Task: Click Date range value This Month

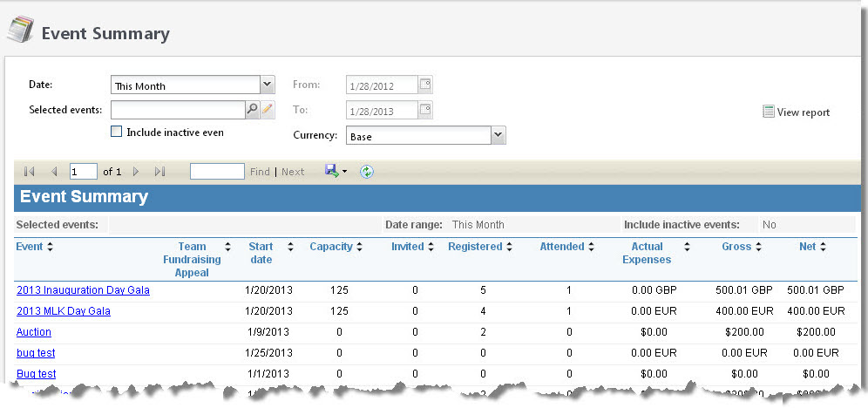Action: (x=478, y=225)
